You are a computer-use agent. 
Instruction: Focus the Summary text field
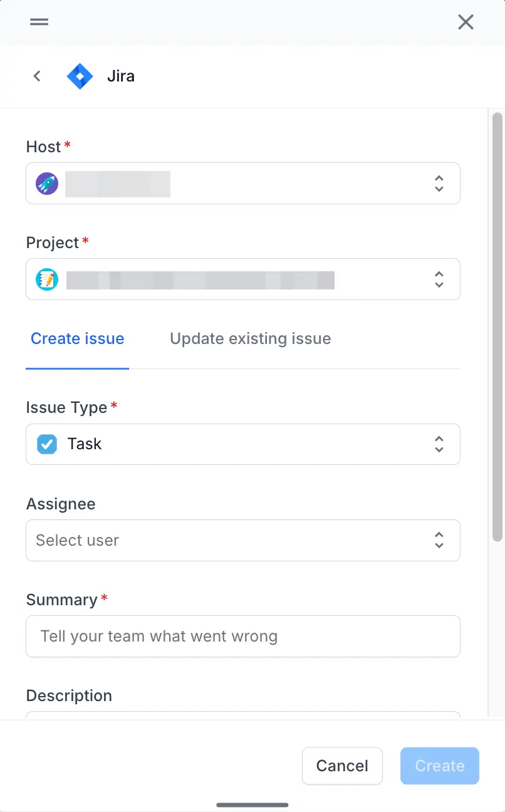pos(243,637)
